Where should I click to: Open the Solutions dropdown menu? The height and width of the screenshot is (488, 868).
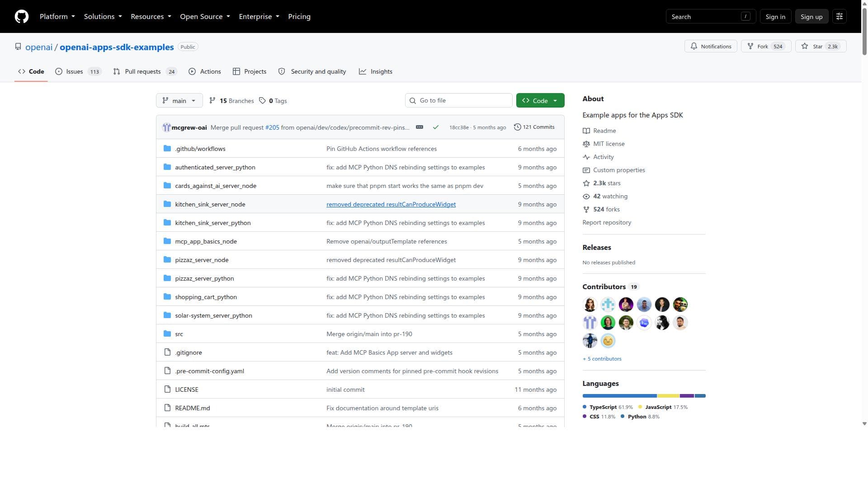[103, 17]
